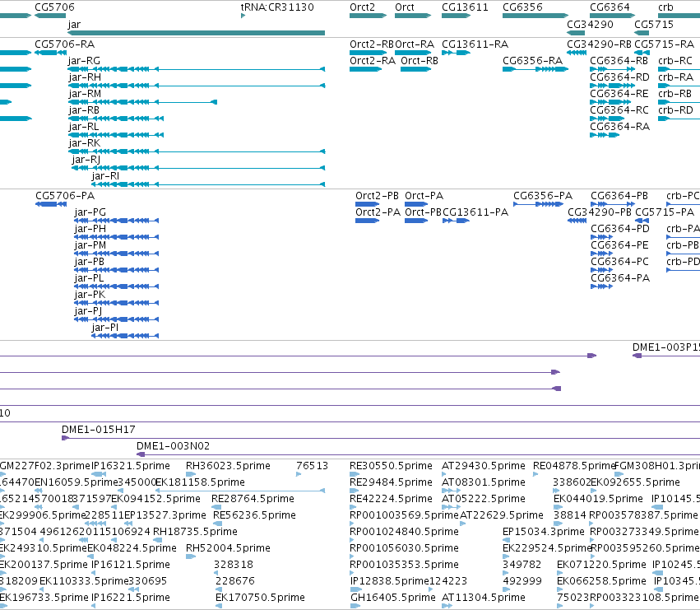Open the DME1-015H17 BAC label
700x610 pixels.
[98, 430]
